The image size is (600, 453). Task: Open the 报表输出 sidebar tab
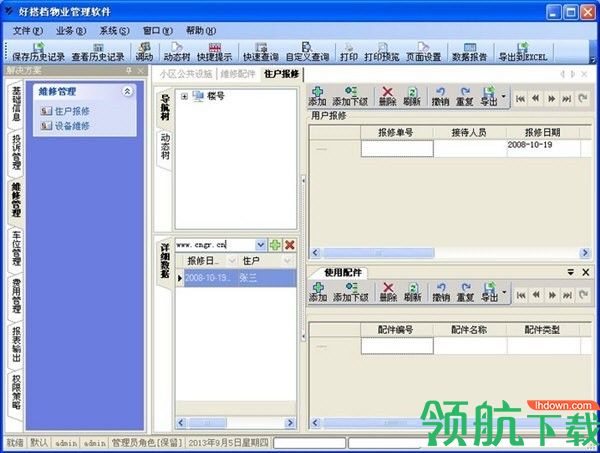pyautogui.click(x=16, y=344)
